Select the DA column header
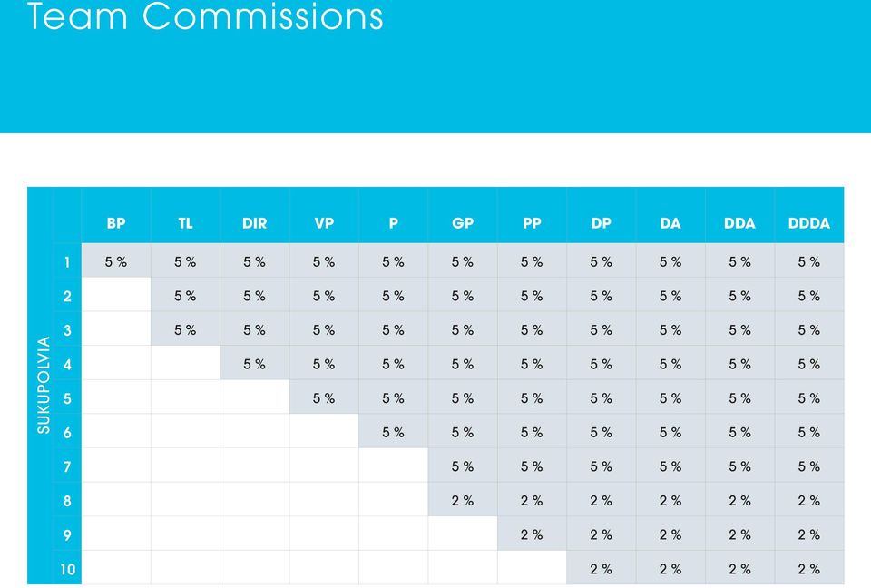The height and width of the screenshot is (588, 871). pyautogui.click(x=670, y=223)
